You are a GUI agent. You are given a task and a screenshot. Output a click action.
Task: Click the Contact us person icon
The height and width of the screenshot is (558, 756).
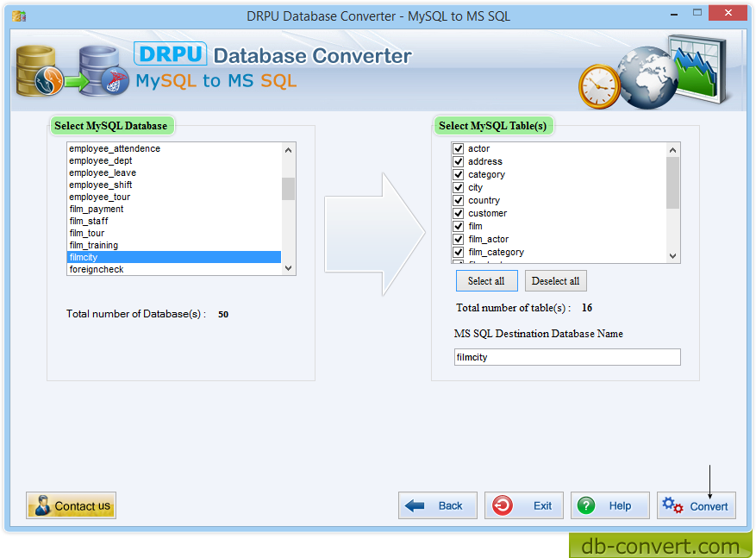pos(42,505)
